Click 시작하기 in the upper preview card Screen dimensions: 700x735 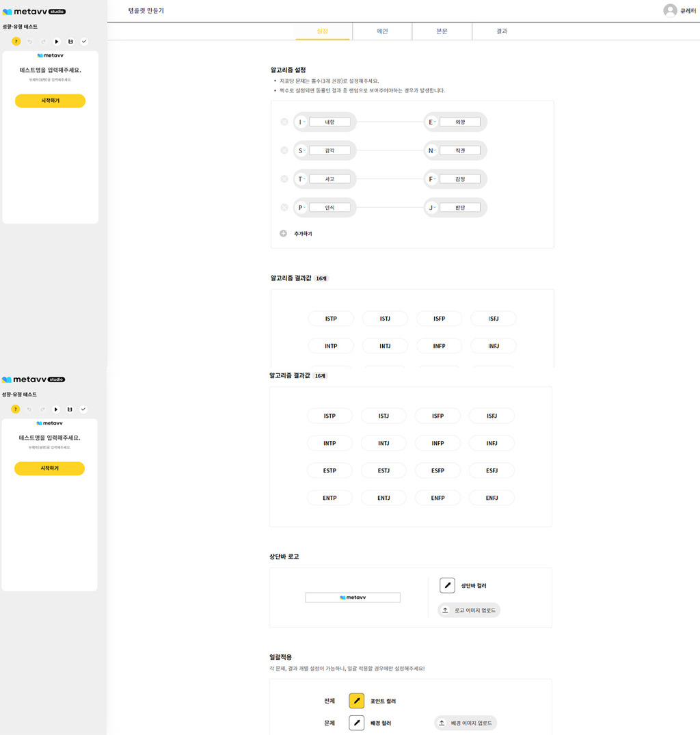coord(50,101)
